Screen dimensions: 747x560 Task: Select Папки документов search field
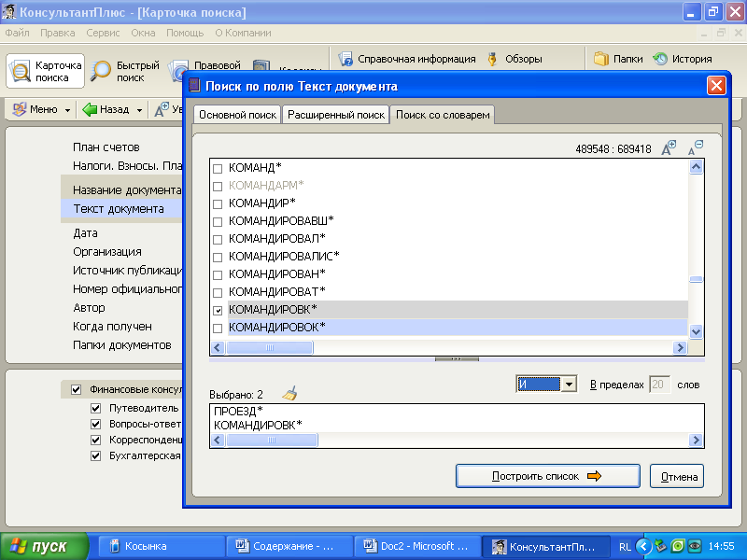[x=122, y=345]
